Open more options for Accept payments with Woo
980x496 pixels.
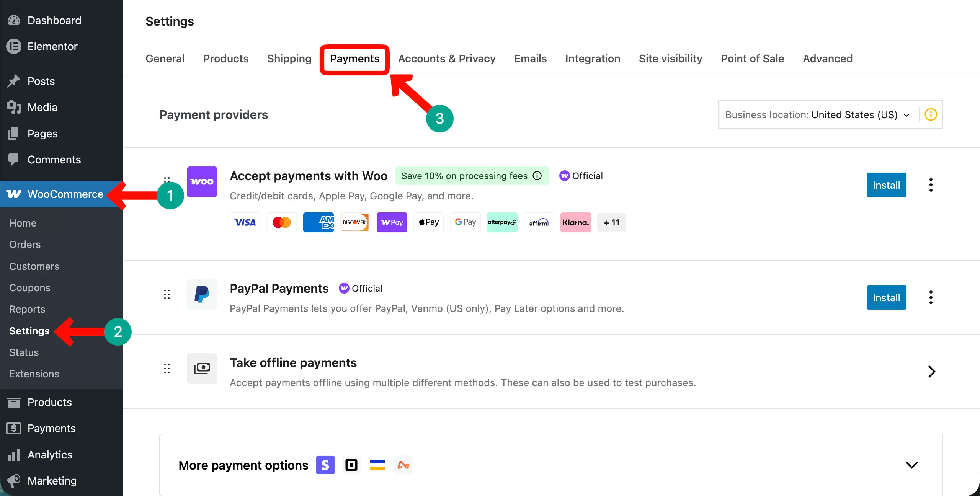931,185
